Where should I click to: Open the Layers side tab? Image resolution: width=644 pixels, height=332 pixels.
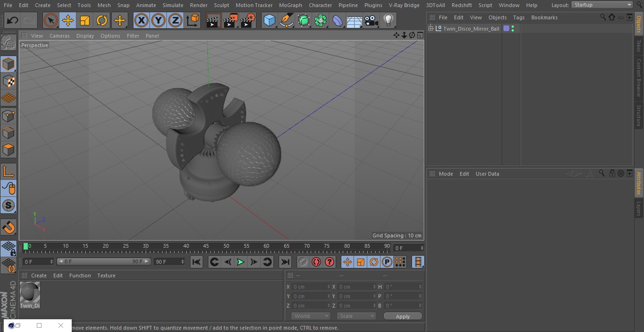click(x=639, y=208)
